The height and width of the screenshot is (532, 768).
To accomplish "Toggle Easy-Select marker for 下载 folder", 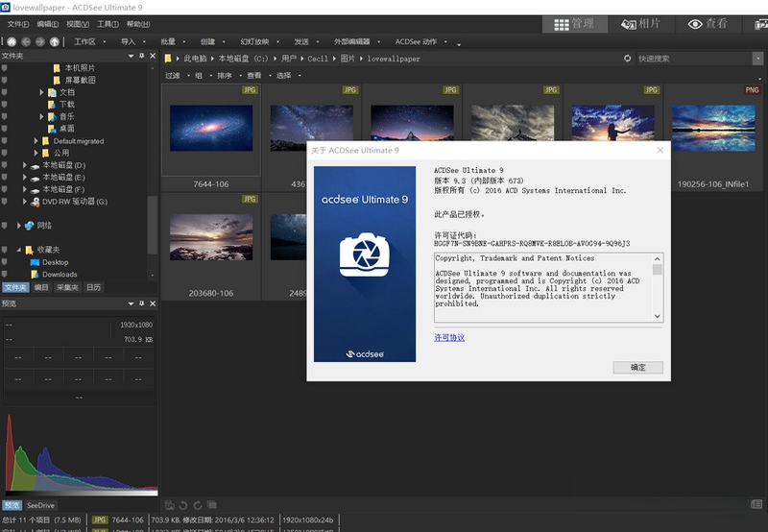I will pos(5,105).
